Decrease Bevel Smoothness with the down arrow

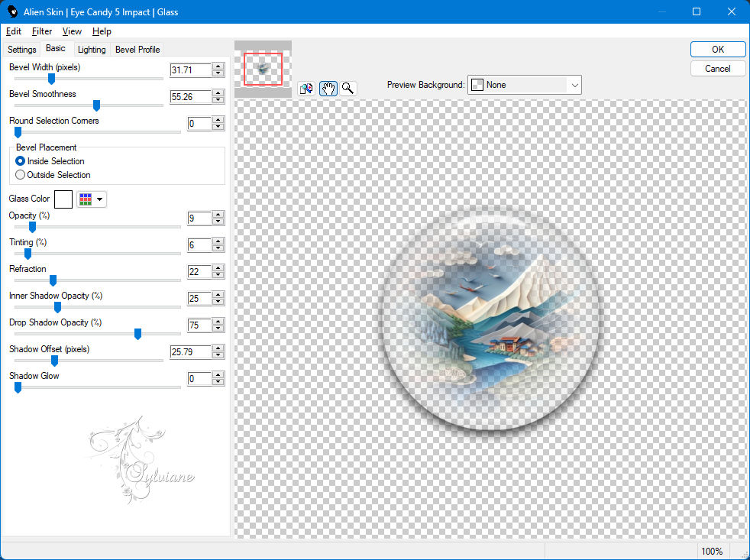[x=218, y=100]
